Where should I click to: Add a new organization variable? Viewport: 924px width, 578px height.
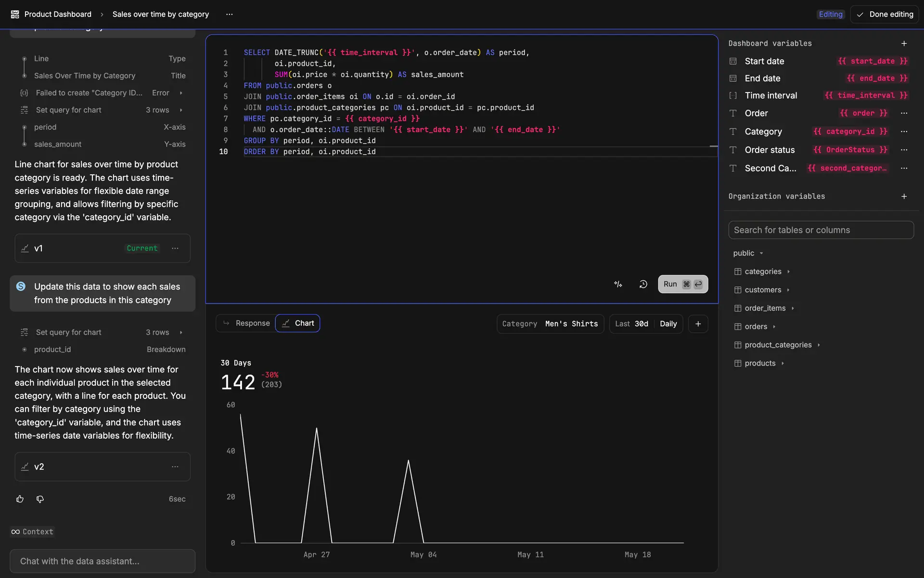click(x=904, y=197)
